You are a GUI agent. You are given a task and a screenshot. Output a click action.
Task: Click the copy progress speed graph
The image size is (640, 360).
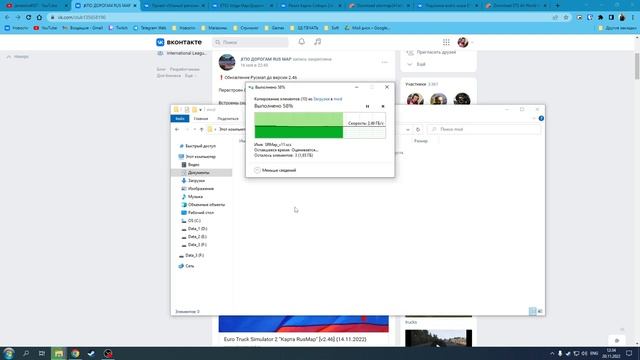(x=320, y=125)
